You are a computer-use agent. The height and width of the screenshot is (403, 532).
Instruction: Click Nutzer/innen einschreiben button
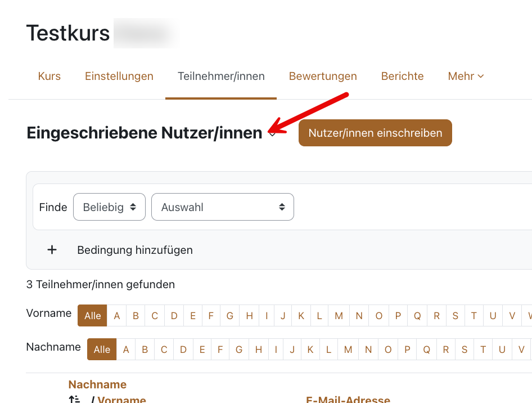pos(375,133)
